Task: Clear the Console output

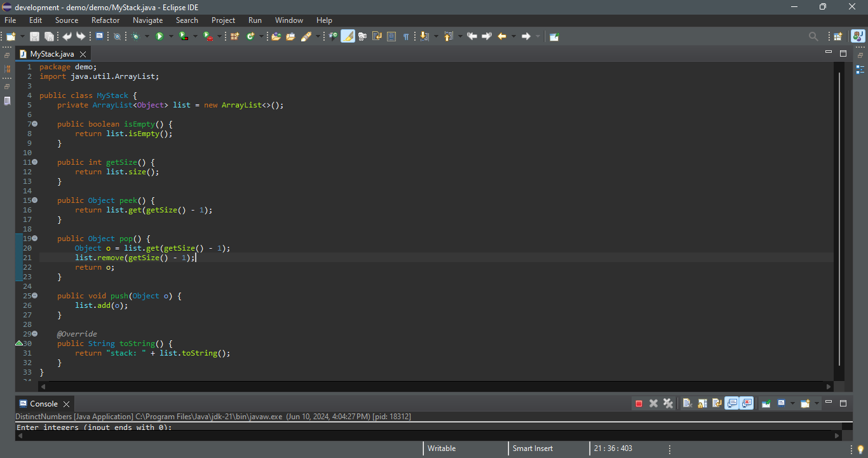Action: 687,403
